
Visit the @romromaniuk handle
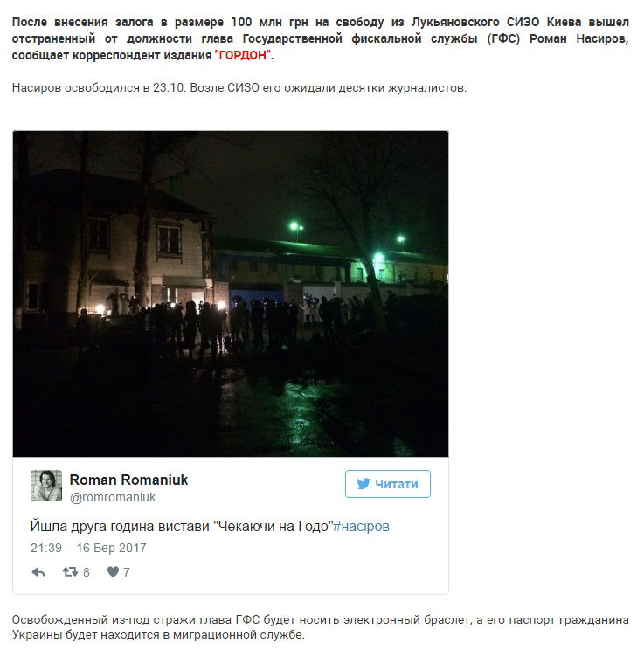click(113, 497)
